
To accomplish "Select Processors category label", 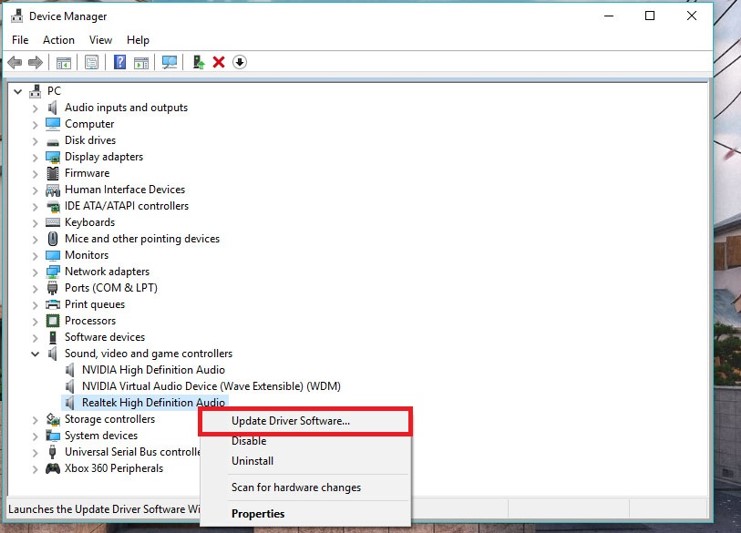I will [90, 320].
